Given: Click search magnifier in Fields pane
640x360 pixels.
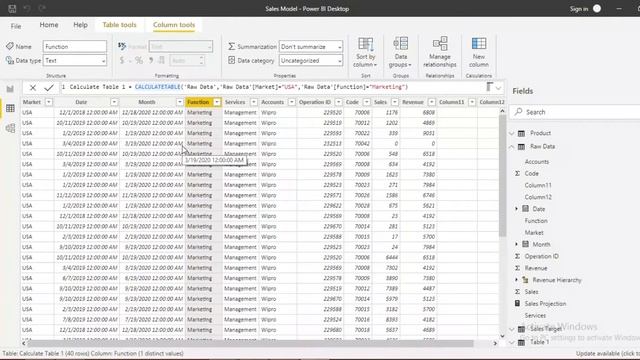Looking at the screenshot, I should click(x=518, y=111).
